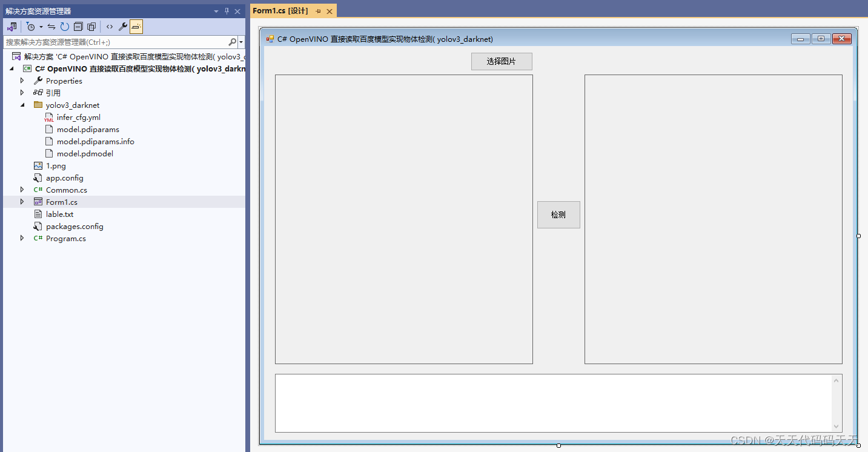This screenshot has width=868, height=452.
Task: Collapse the yolov3_darknet folder
Action: click(22, 105)
